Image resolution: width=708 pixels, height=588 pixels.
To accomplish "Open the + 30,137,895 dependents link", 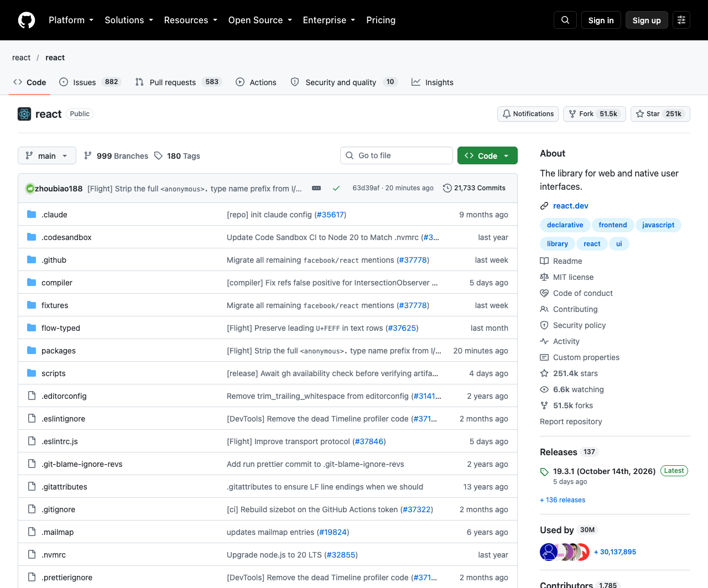I will point(615,552).
